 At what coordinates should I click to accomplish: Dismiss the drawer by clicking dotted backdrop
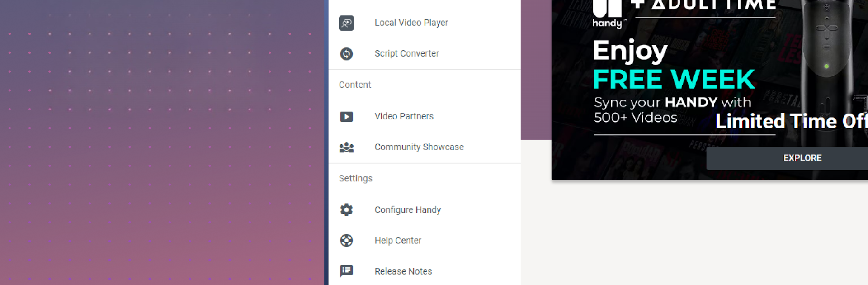tap(158, 145)
